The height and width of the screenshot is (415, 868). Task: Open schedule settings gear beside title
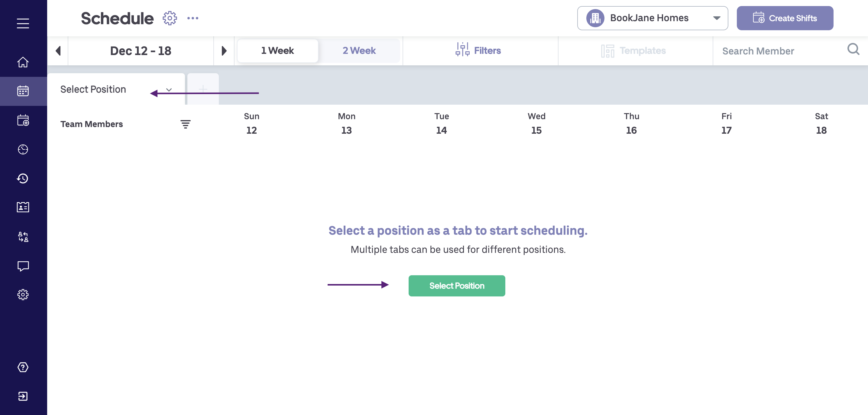[x=170, y=18]
